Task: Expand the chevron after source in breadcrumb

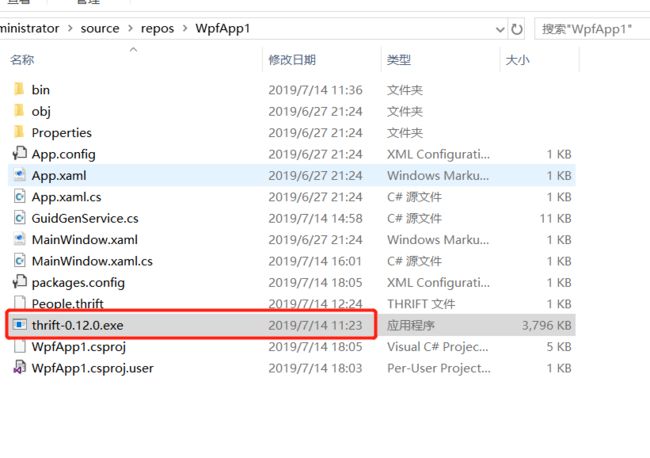Action: pos(130,28)
